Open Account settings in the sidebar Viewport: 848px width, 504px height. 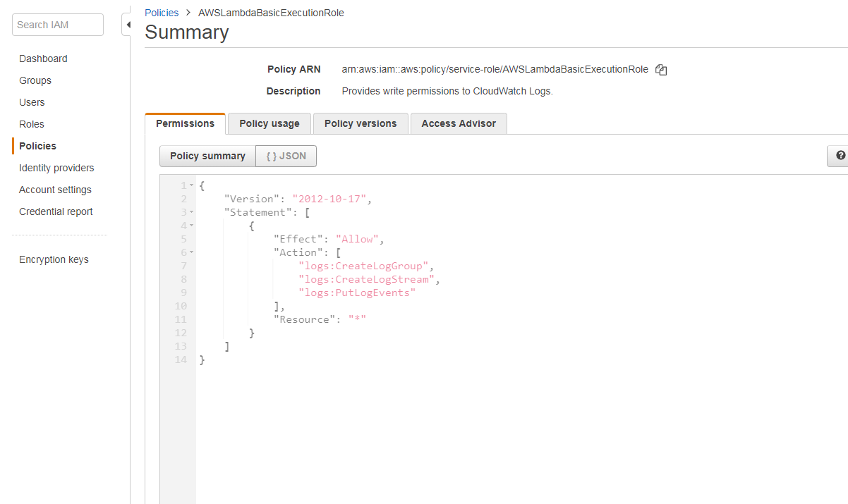pyautogui.click(x=55, y=190)
